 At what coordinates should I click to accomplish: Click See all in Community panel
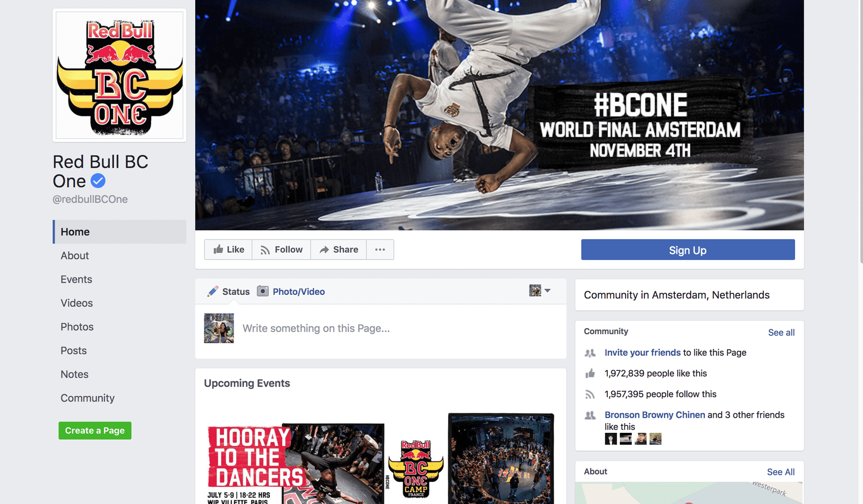coord(782,333)
